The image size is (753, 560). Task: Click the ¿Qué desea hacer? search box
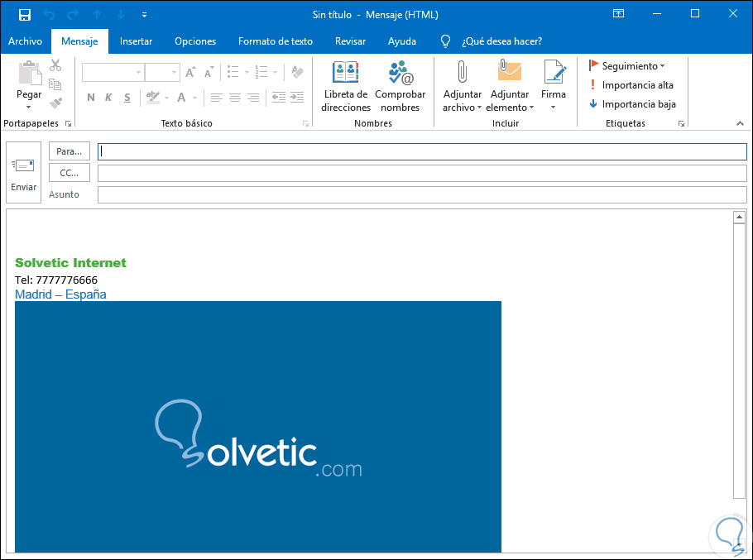(501, 41)
